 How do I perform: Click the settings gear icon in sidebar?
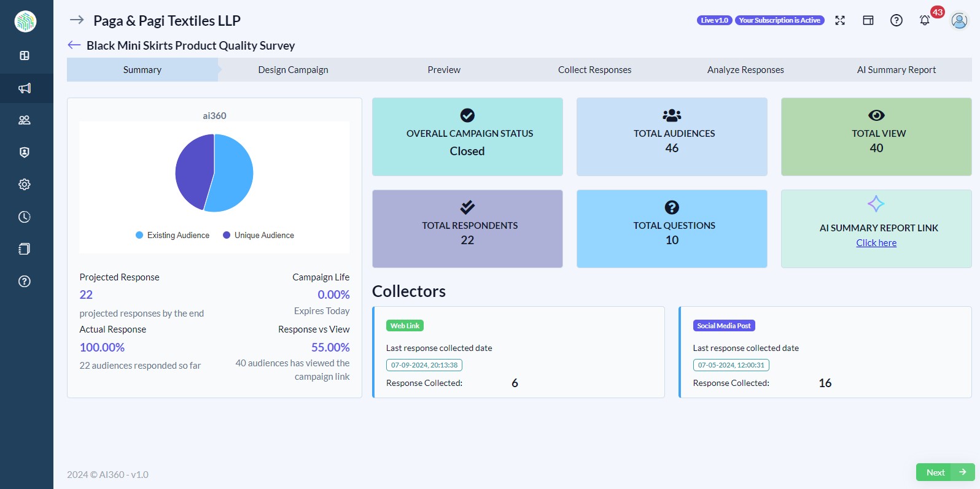point(25,184)
